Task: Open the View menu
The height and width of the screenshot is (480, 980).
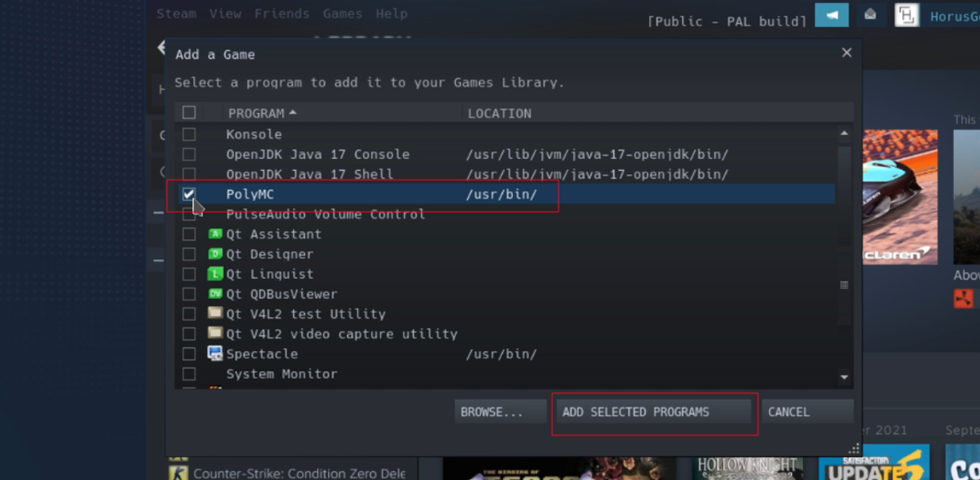Action: click(225, 13)
